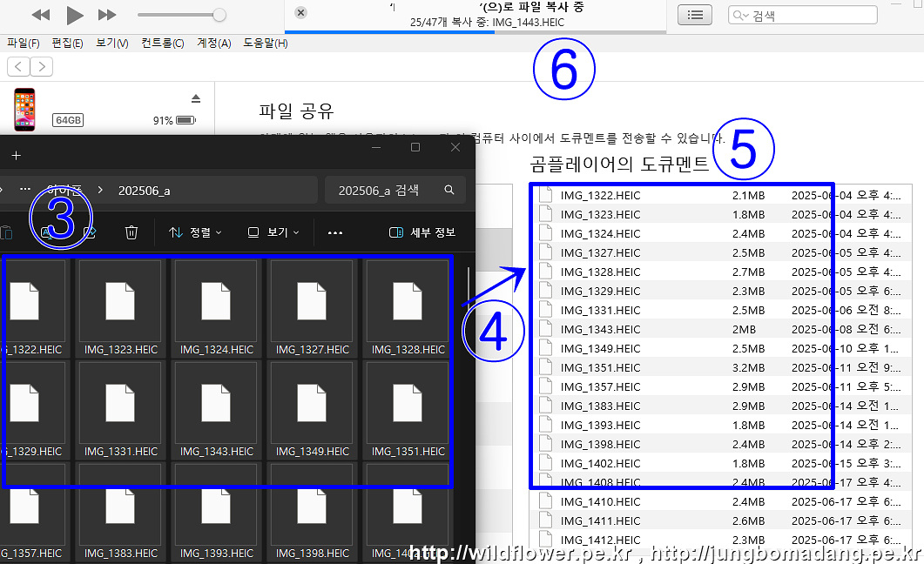Image resolution: width=924 pixels, height=564 pixels.
Task: Click the iTunes forward navigation arrow
Action: 41,66
